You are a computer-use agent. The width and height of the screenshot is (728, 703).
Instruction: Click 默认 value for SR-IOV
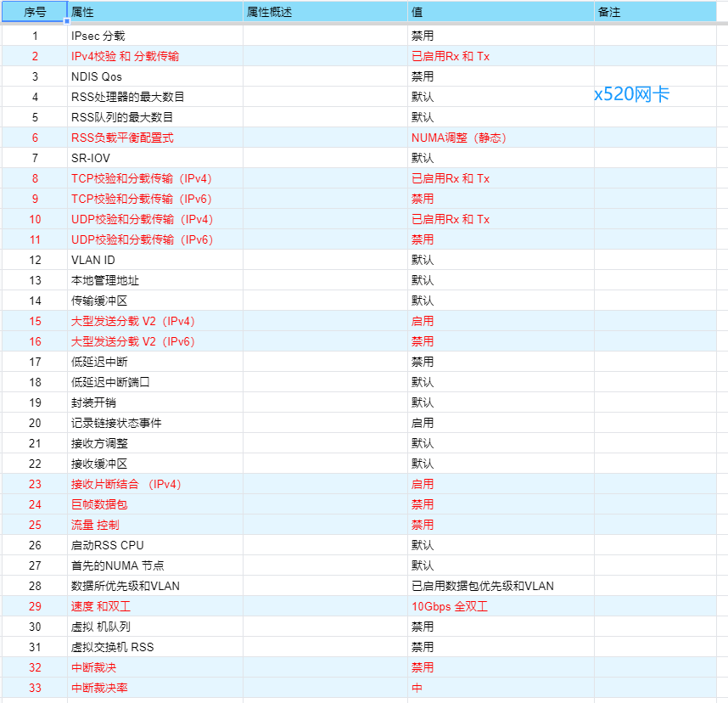(501, 158)
